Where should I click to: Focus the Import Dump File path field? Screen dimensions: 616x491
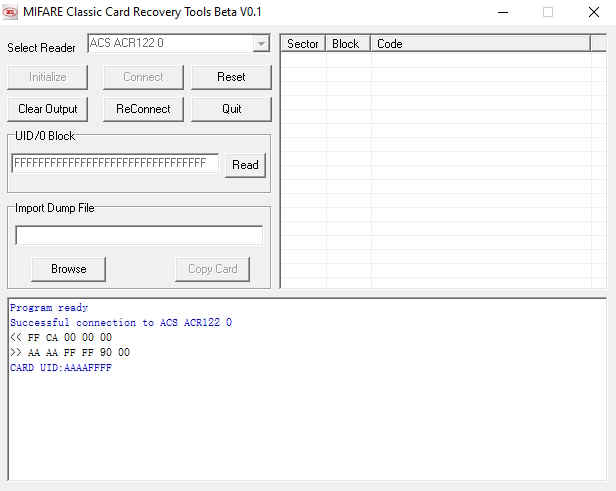click(x=139, y=235)
